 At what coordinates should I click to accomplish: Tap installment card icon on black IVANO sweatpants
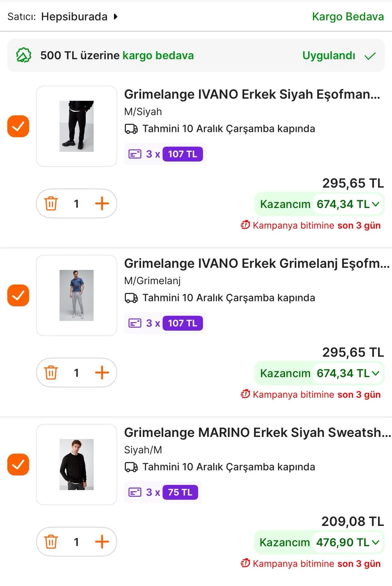135,154
